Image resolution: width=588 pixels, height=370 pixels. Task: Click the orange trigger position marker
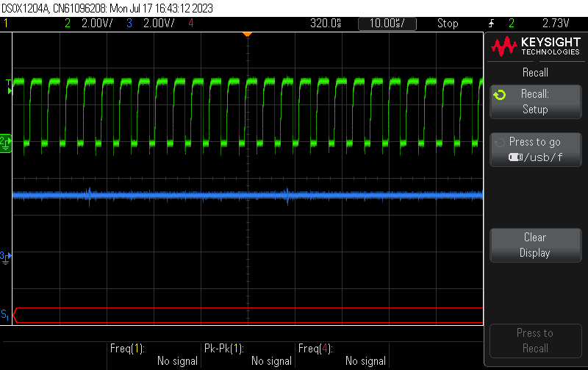[247, 35]
